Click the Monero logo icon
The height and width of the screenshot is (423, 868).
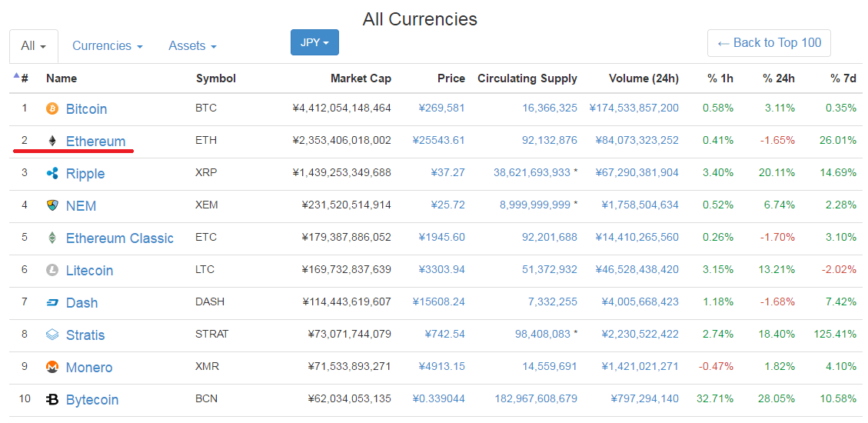pos(52,367)
